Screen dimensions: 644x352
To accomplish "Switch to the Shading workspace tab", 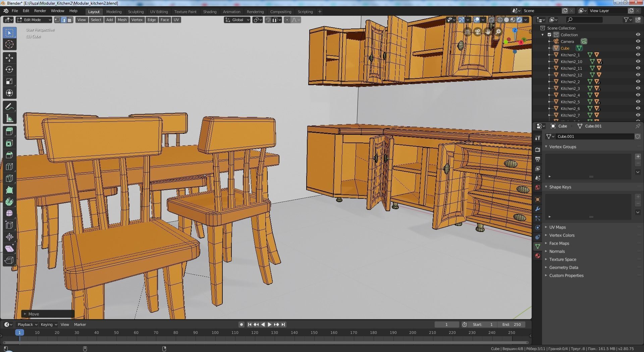I will [210, 11].
